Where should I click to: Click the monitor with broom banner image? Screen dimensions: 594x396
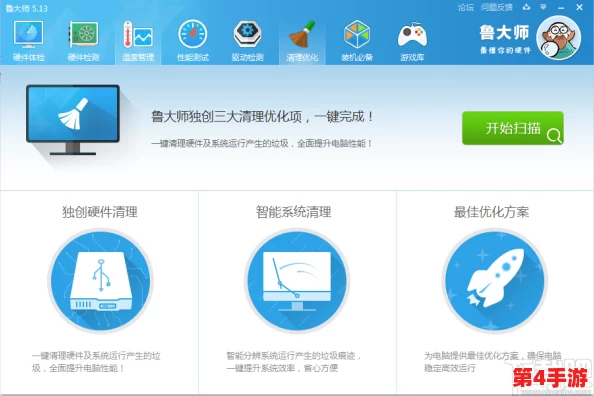tap(73, 120)
